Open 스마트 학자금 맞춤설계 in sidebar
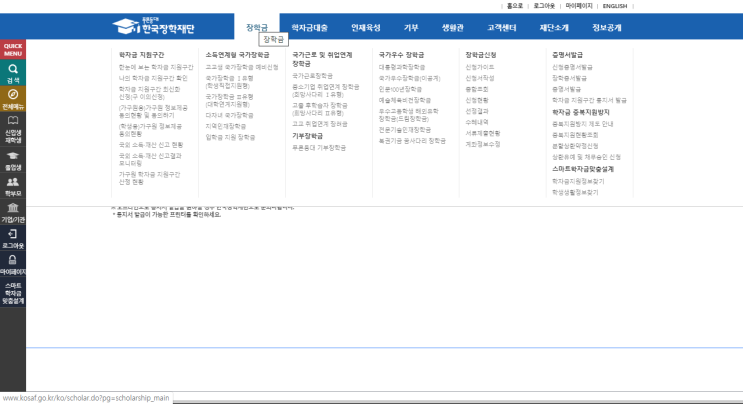Image resolution: width=743 pixels, height=404 pixels. (13, 293)
